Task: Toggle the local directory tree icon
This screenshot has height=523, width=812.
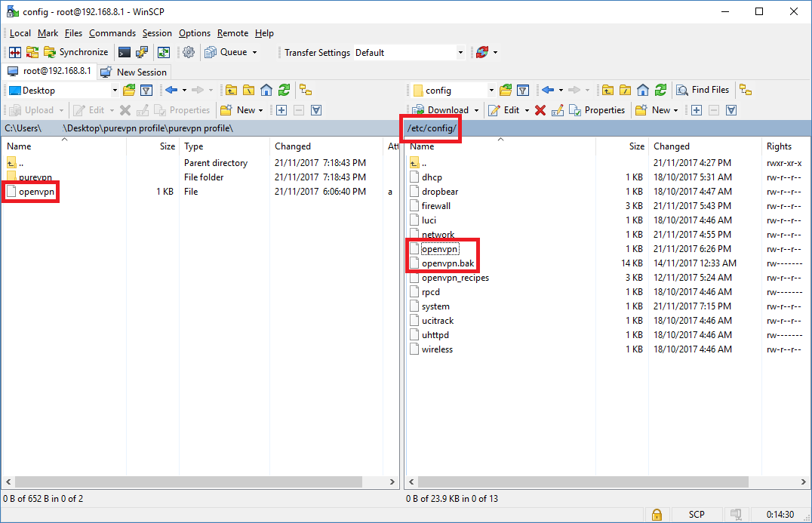Action: pos(306,91)
